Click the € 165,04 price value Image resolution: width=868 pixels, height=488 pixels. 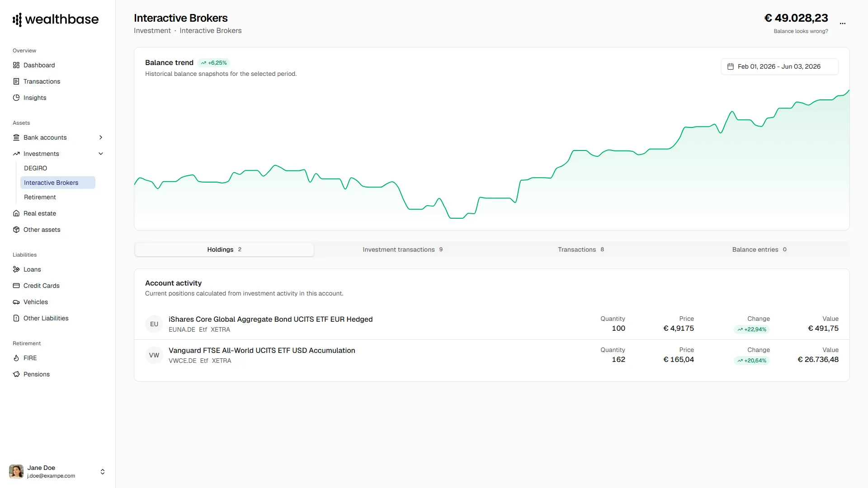click(679, 360)
